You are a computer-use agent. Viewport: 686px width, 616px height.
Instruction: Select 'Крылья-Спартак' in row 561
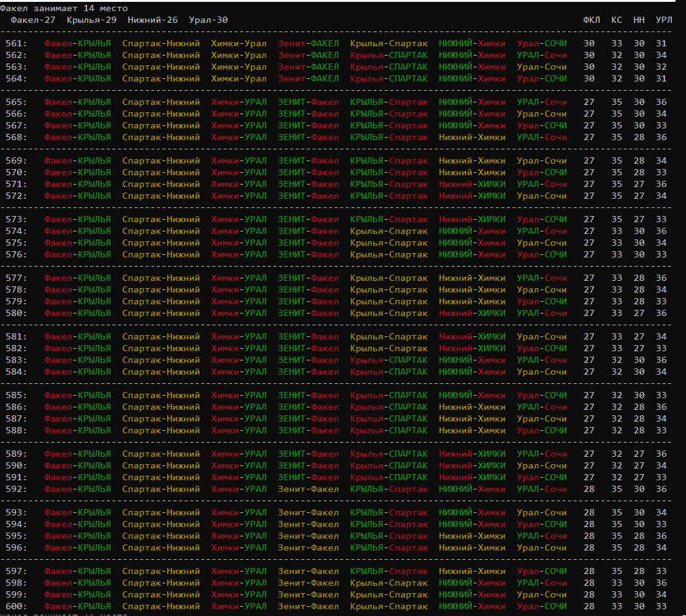pyautogui.click(x=389, y=44)
